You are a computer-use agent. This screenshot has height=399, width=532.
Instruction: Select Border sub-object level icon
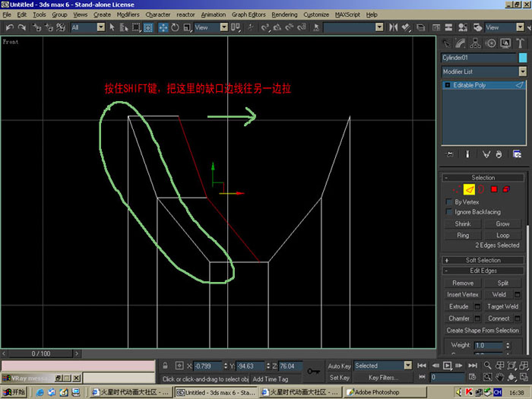(481, 189)
